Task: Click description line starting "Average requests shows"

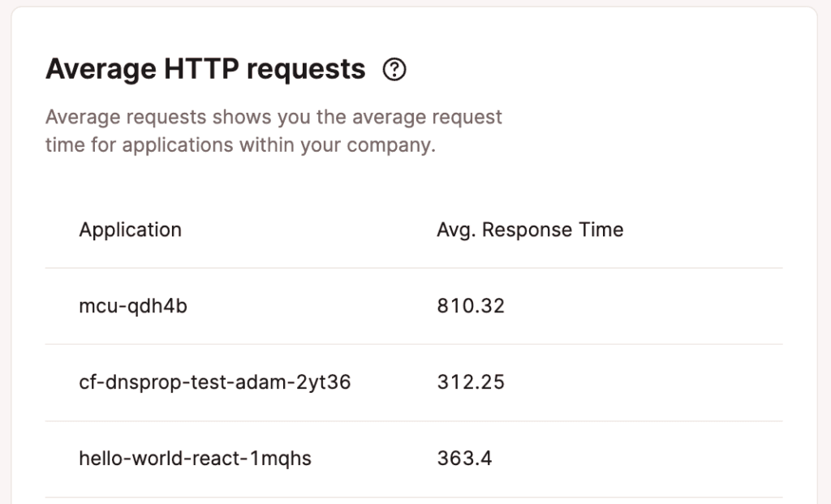Action: point(273,118)
